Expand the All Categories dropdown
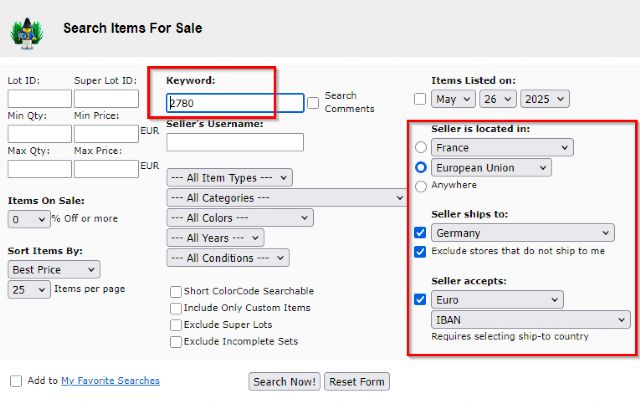Screen dimensions: 640x403 tap(285, 198)
